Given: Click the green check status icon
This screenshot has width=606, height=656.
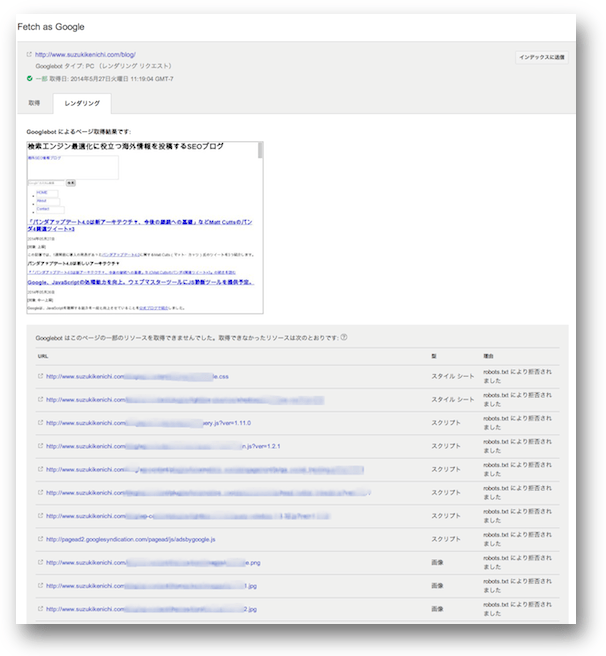Looking at the screenshot, I should point(30,78).
